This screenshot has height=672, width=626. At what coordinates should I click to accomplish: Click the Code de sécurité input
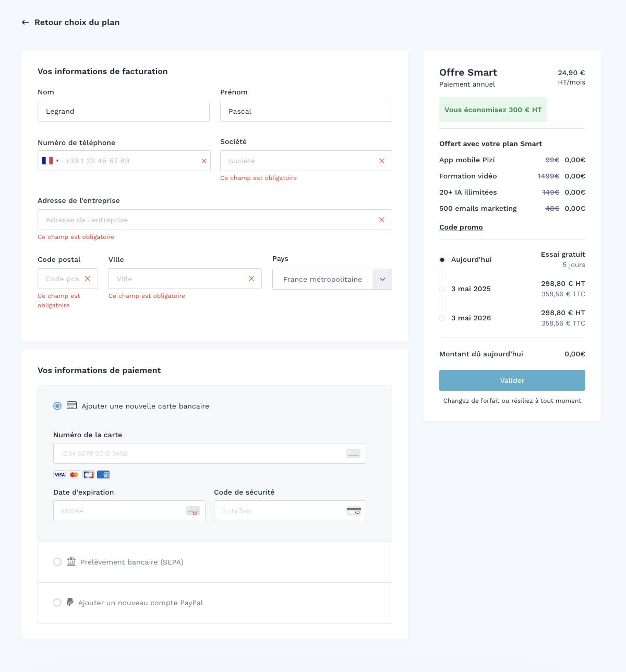pyautogui.click(x=290, y=511)
